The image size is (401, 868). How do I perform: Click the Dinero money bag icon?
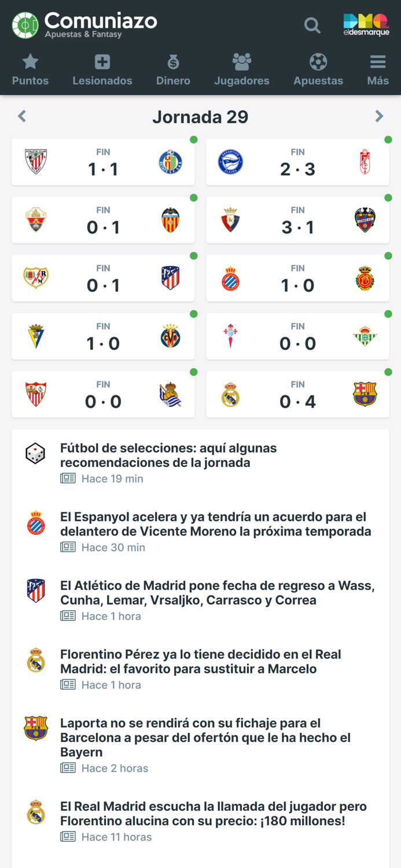pos(172,61)
